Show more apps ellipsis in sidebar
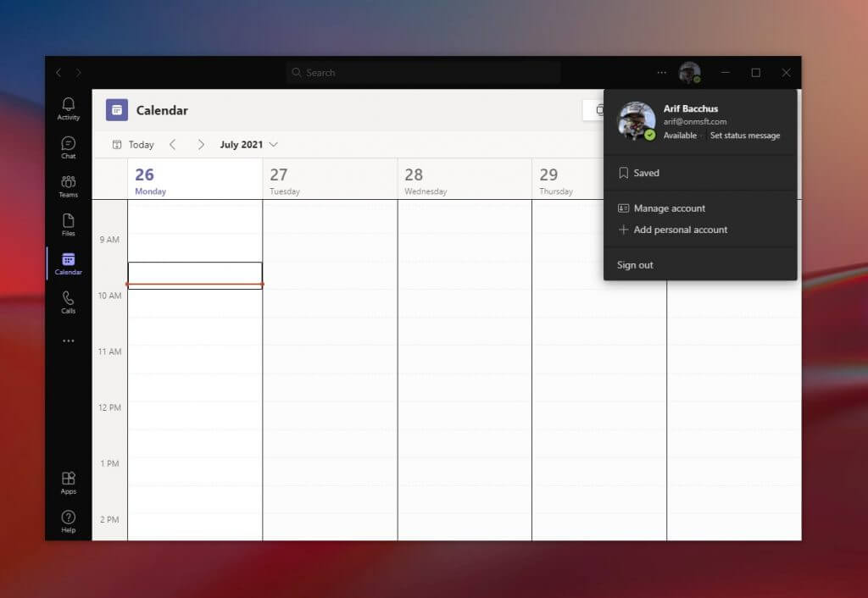The height and width of the screenshot is (598, 868). pyautogui.click(x=68, y=341)
